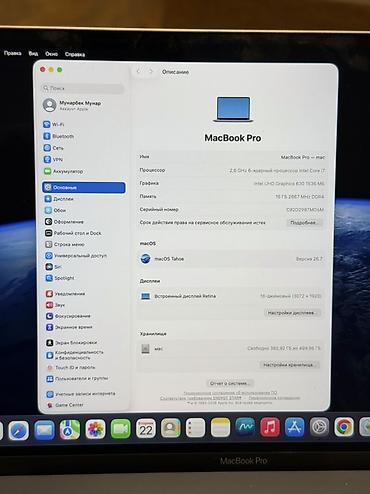
Task: Go forward with the right chevron
Action: pyautogui.click(x=151, y=72)
